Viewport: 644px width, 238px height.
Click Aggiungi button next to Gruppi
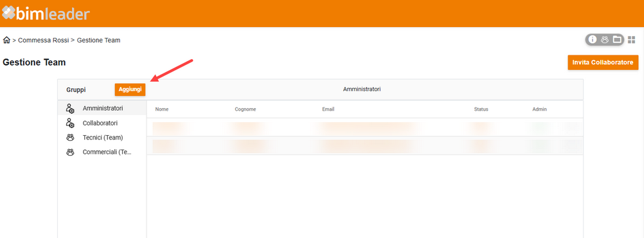[130, 89]
